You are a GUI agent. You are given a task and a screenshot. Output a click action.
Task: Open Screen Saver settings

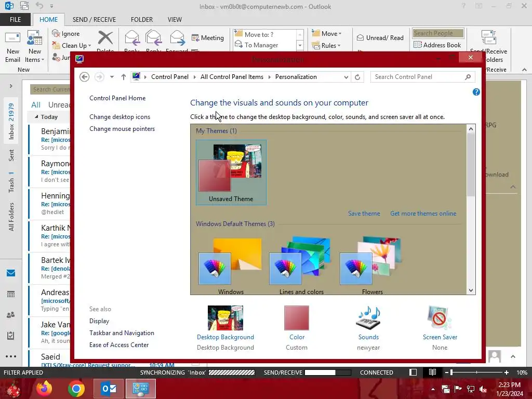[x=440, y=328]
